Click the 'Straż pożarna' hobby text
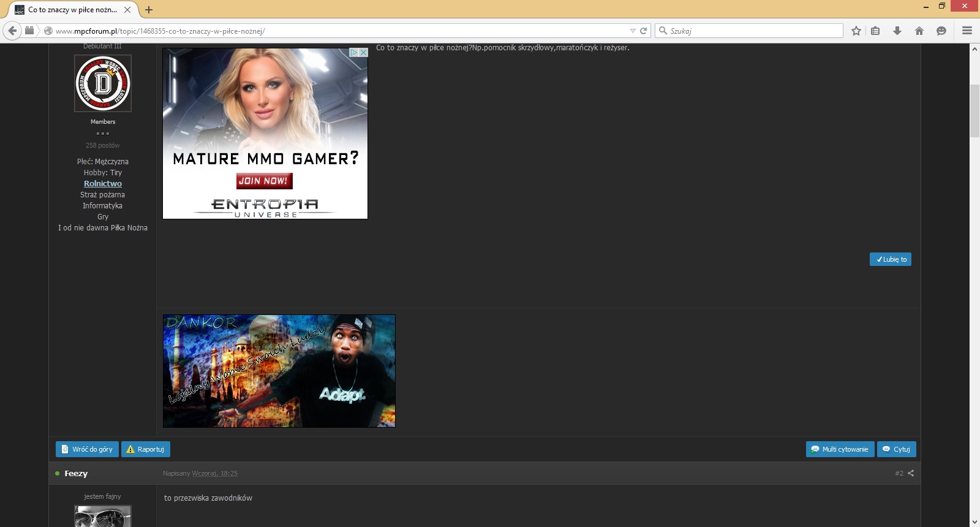Image resolution: width=980 pixels, height=527 pixels. coord(102,194)
